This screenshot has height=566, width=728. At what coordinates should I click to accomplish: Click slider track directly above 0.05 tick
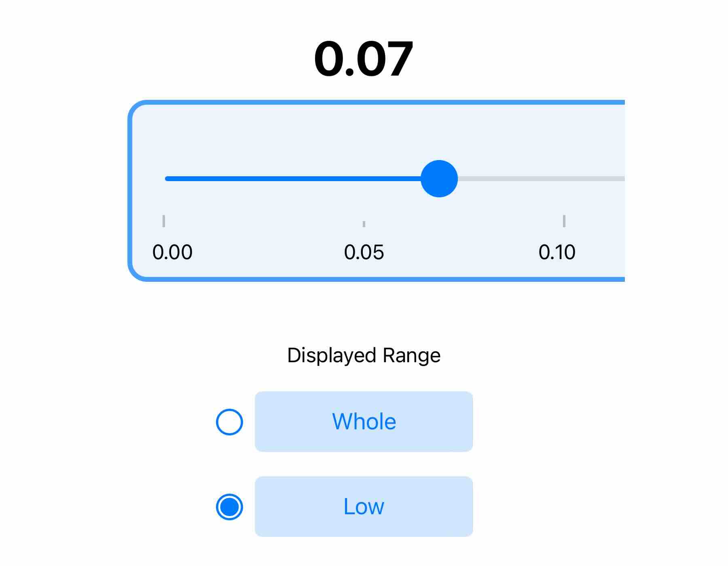[364, 179]
